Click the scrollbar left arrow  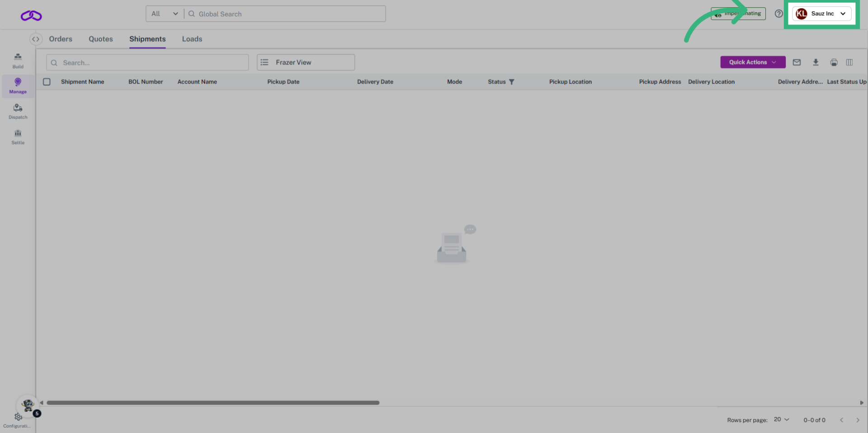(42, 403)
